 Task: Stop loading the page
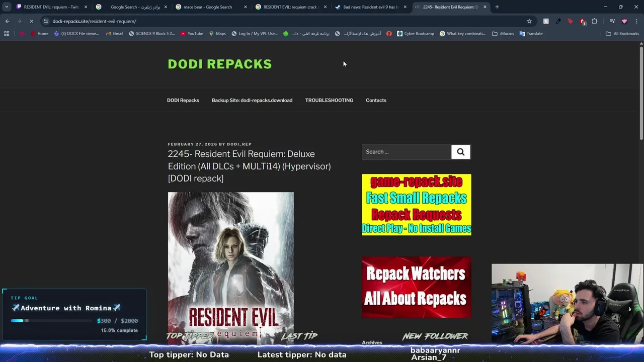[31, 21]
